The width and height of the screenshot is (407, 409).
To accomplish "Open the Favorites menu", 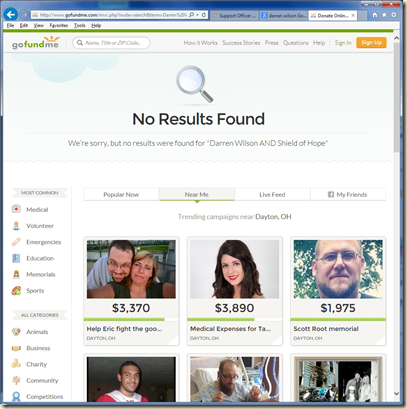I will coord(59,25).
